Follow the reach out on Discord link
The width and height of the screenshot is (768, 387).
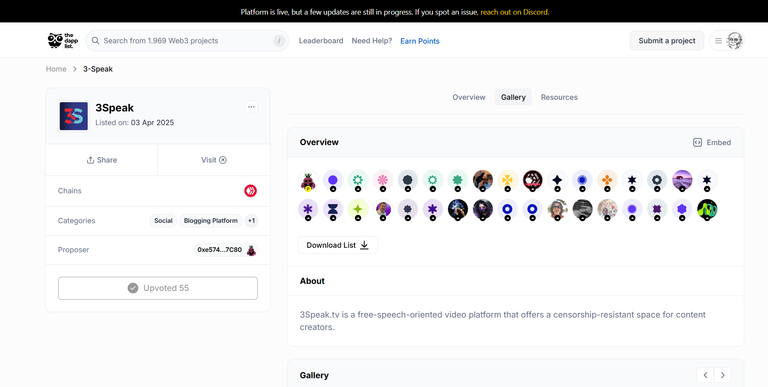pyautogui.click(x=515, y=11)
